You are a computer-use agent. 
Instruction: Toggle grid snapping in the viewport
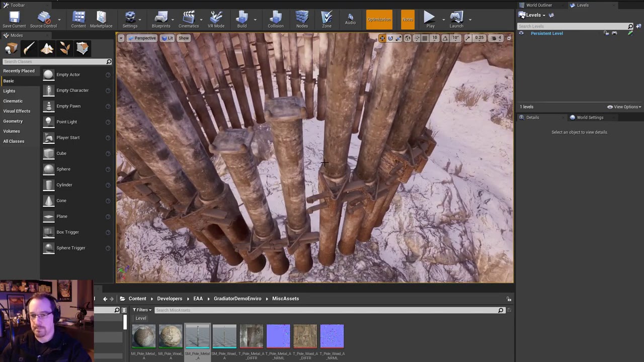[425, 38]
